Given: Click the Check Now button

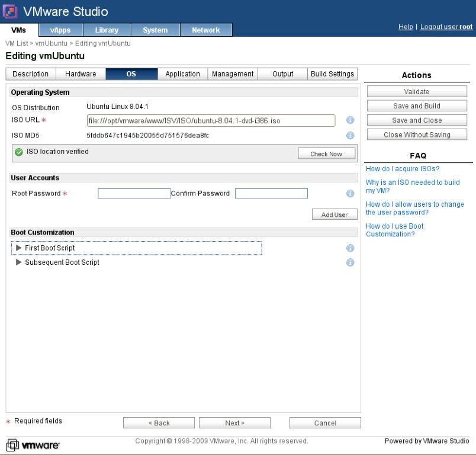Looking at the screenshot, I should point(326,153).
